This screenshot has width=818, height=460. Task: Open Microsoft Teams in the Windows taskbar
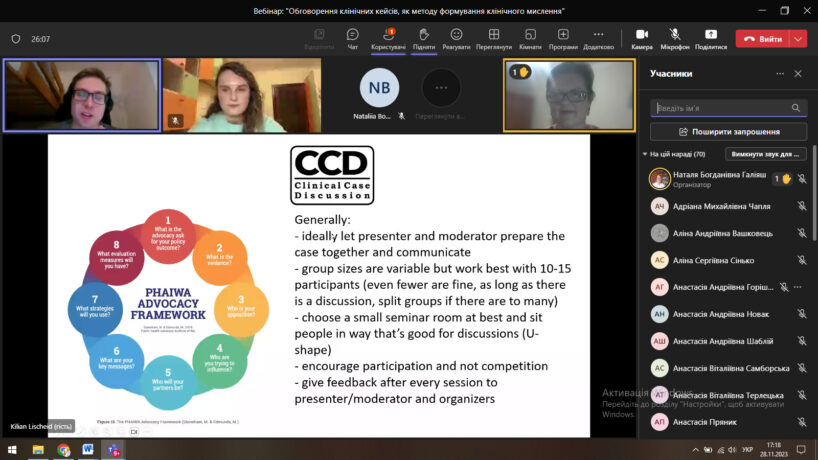coord(115,450)
